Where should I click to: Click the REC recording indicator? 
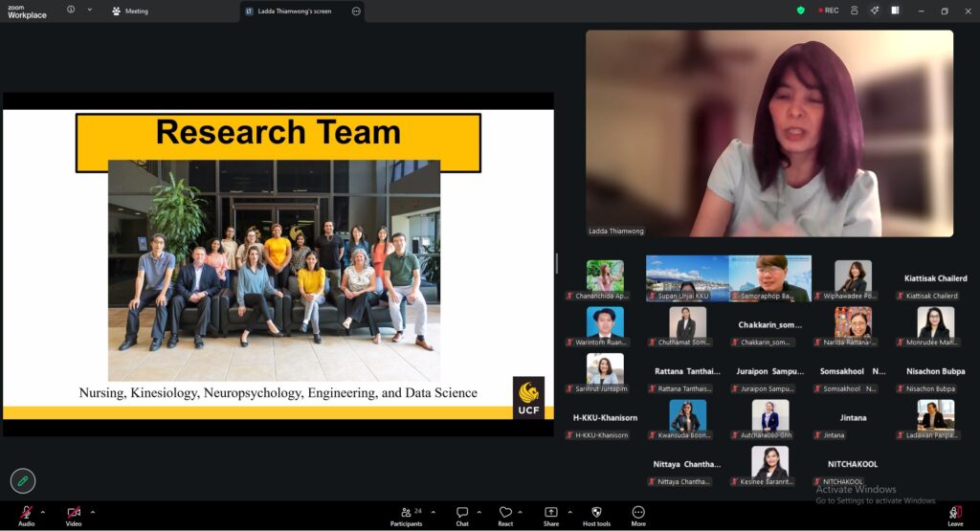828,11
